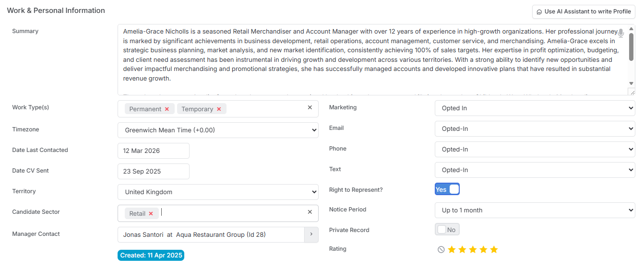
Task: Click the Summary scrollbar up arrow
Action: tap(632, 28)
